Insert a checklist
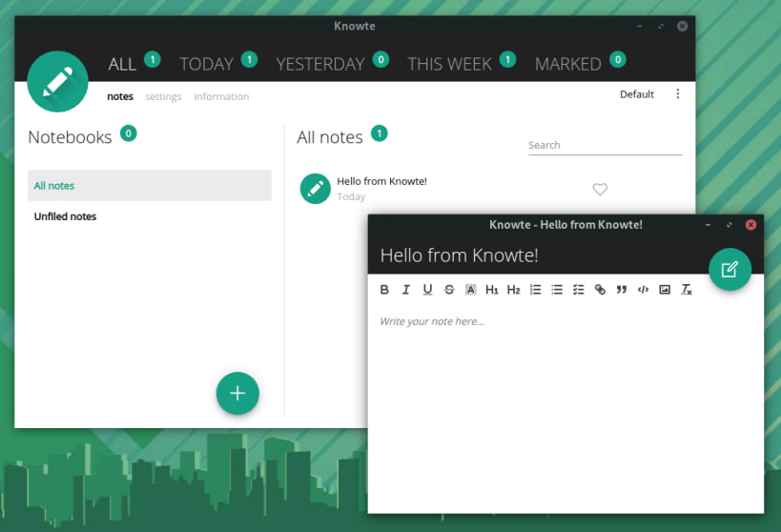Image resolution: width=781 pixels, height=532 pixels. (x=578, y=290)
